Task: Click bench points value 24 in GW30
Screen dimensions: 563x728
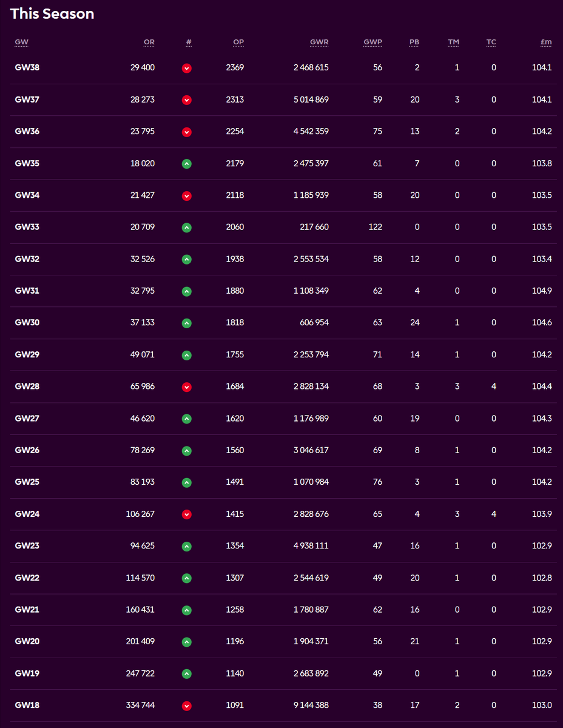Action: [x=415, y=323]
